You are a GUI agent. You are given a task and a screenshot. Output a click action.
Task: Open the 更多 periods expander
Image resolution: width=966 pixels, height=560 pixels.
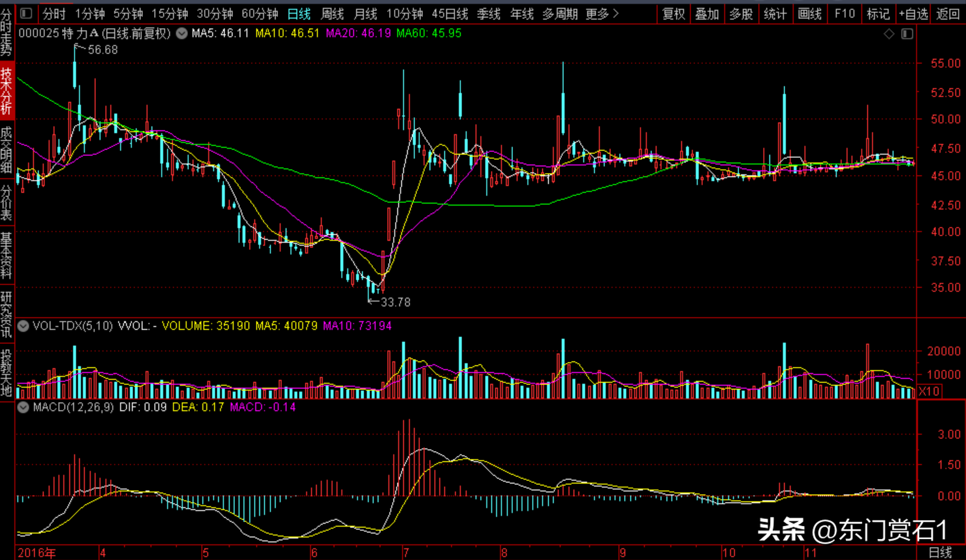click(x=601, y=13)
